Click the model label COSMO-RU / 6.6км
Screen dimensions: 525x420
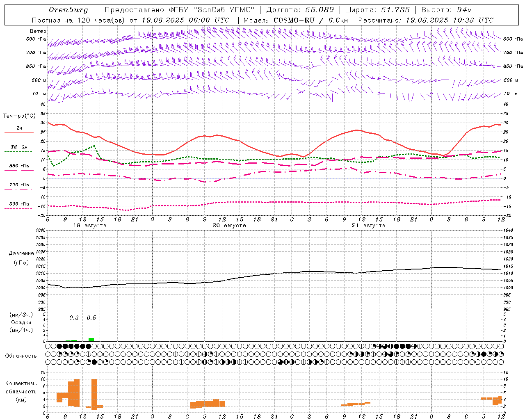[311, 20]
